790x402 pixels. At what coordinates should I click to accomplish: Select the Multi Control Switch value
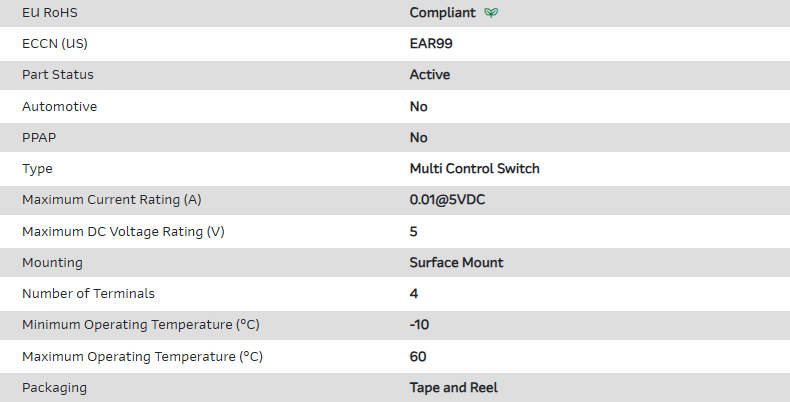[474, 169]
